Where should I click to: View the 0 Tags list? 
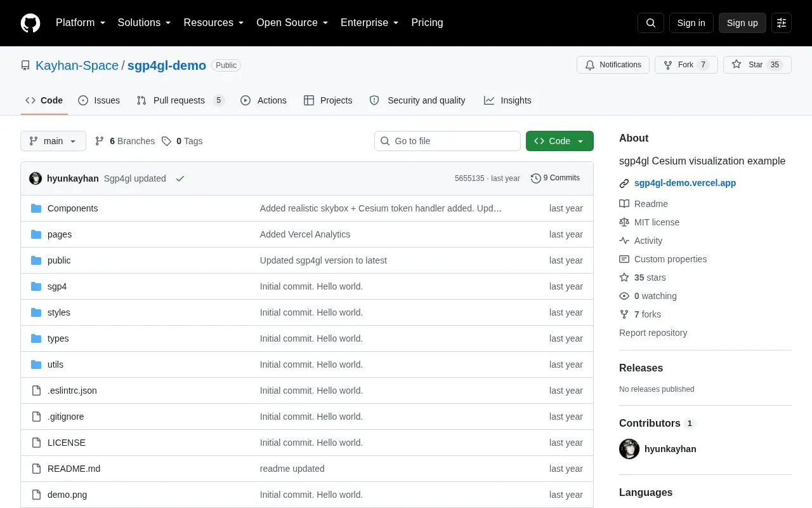point(182,141)
